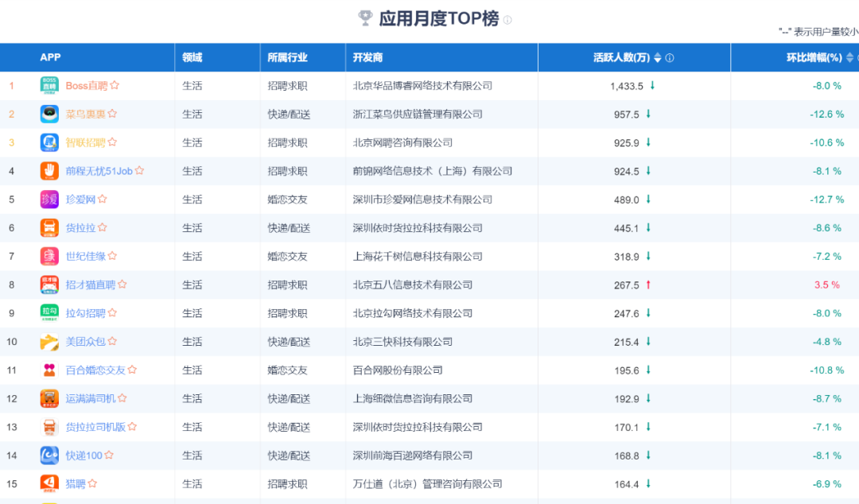
Task: Click the 珍爱网 app icon
Action: (49, 200)
